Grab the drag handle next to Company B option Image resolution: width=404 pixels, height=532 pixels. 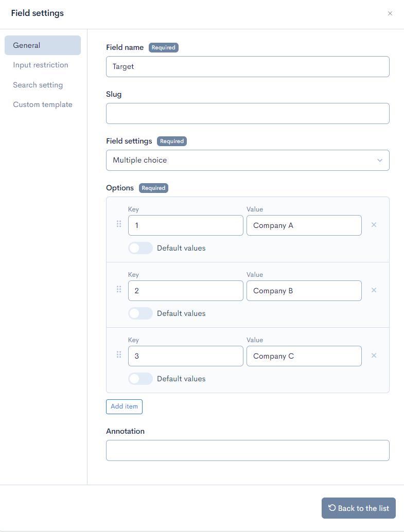119,289
